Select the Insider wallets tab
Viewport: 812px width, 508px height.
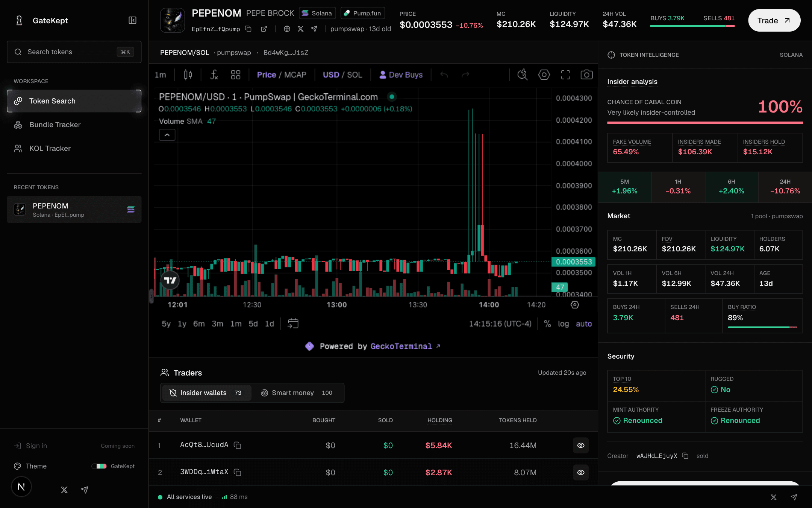(x=207, y=393)
